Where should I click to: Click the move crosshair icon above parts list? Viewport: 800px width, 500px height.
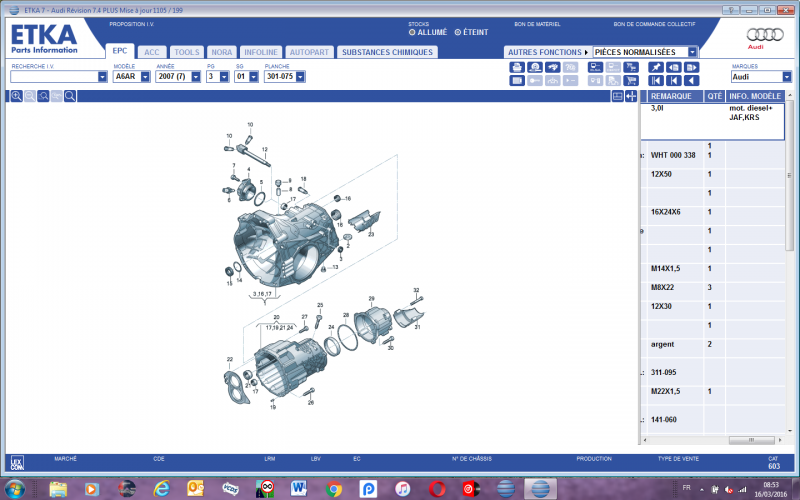tap(631, 96)
